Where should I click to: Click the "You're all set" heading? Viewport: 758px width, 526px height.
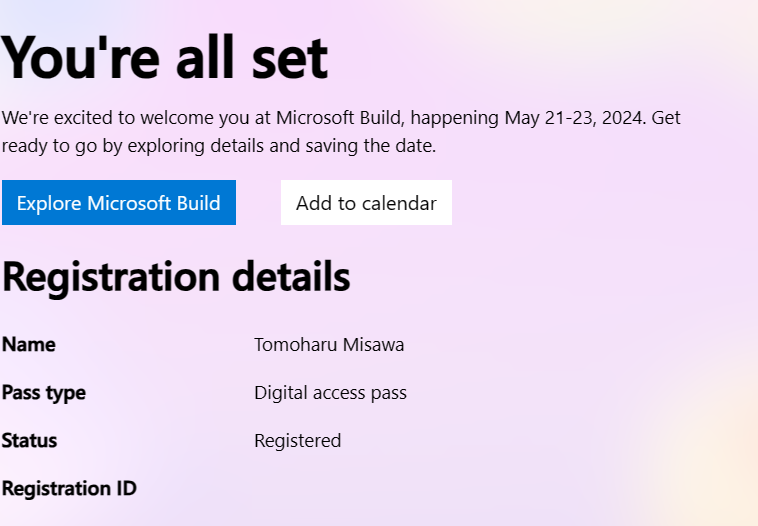(165, 57)
